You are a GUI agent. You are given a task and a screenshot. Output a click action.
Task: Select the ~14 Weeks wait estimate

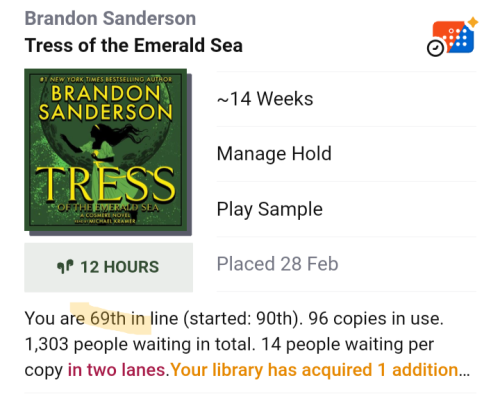[x=346, y=99]
